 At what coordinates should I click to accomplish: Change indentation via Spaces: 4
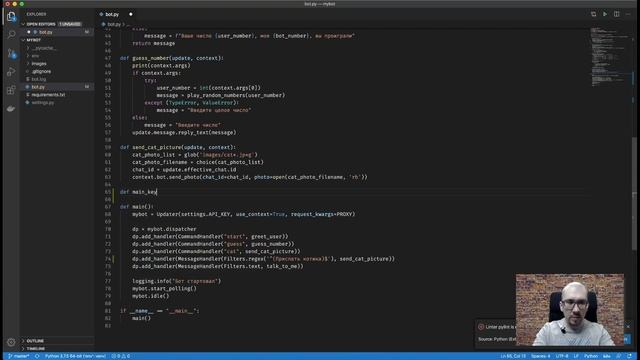tap(540, 356)
